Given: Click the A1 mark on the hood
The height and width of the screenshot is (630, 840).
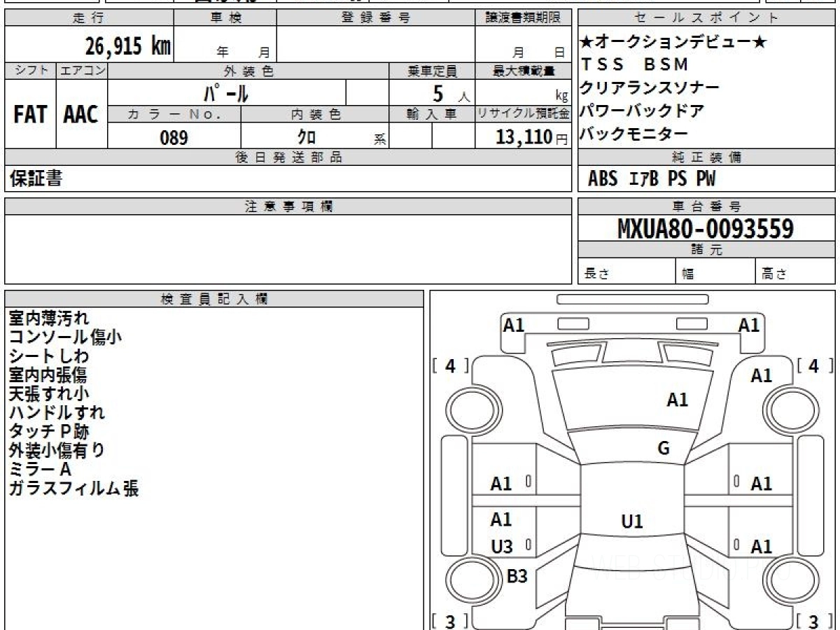Looking at the screenshot, I should [x=678, y=400].
